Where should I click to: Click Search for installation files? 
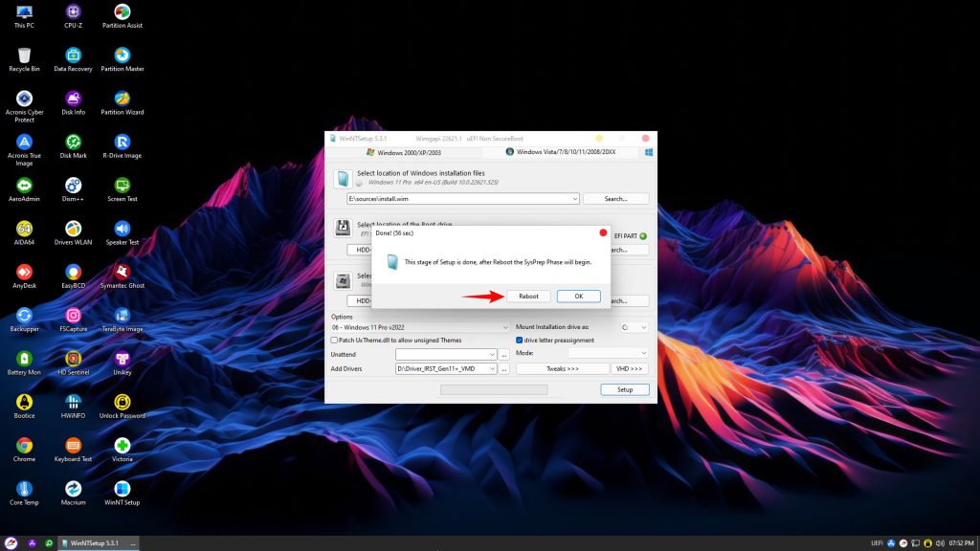(x=615, y=199)
